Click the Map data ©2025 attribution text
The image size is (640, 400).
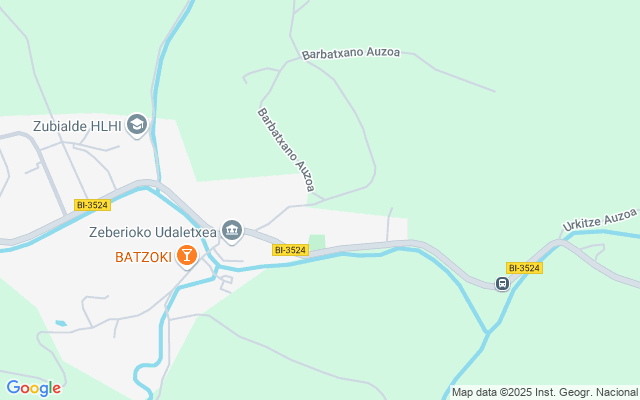(x=496, y=392)
